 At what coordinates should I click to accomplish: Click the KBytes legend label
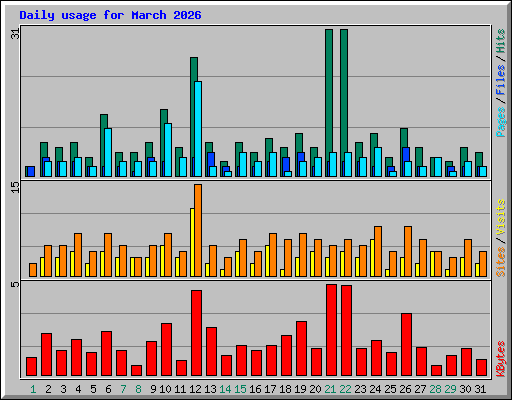click(501, 359)
